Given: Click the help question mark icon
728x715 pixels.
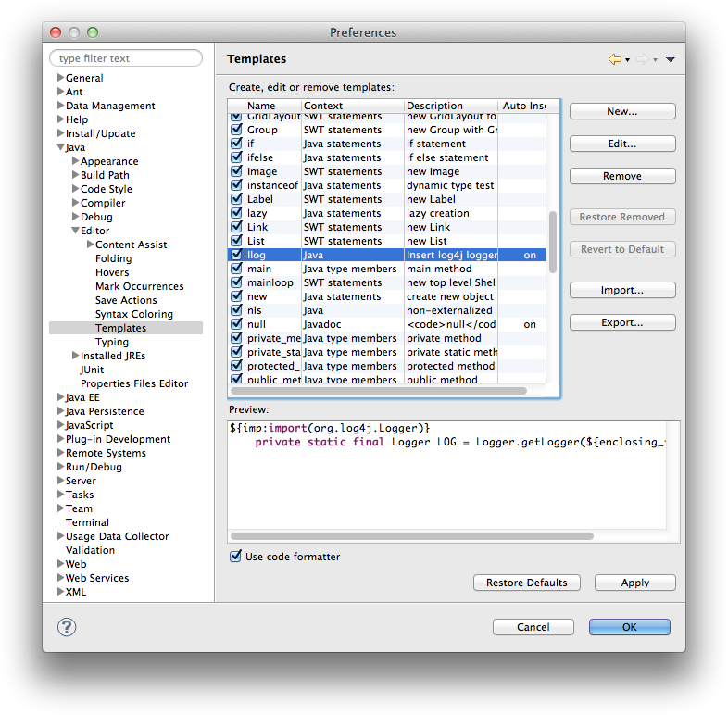Looking at the screenshot, I should [x=67, y=627].
